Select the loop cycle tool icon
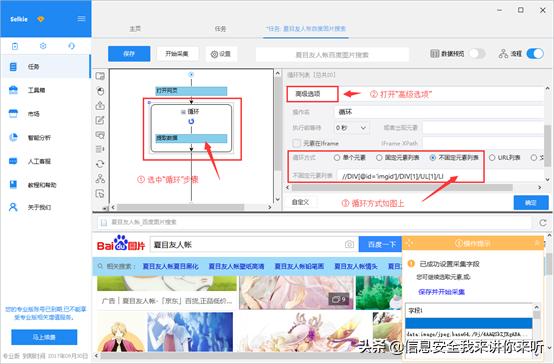Viewport: 554px width, 364px height. click(100, 164)
